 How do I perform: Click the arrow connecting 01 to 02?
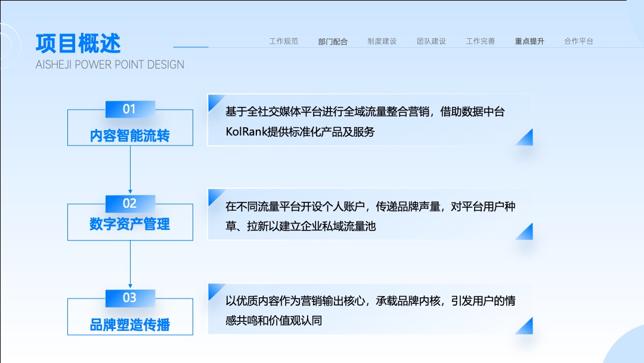pyautogui.click(x=130, y=170)
